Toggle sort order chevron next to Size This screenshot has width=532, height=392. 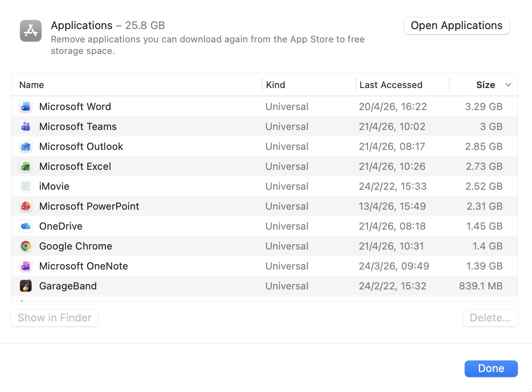(508, 85)
